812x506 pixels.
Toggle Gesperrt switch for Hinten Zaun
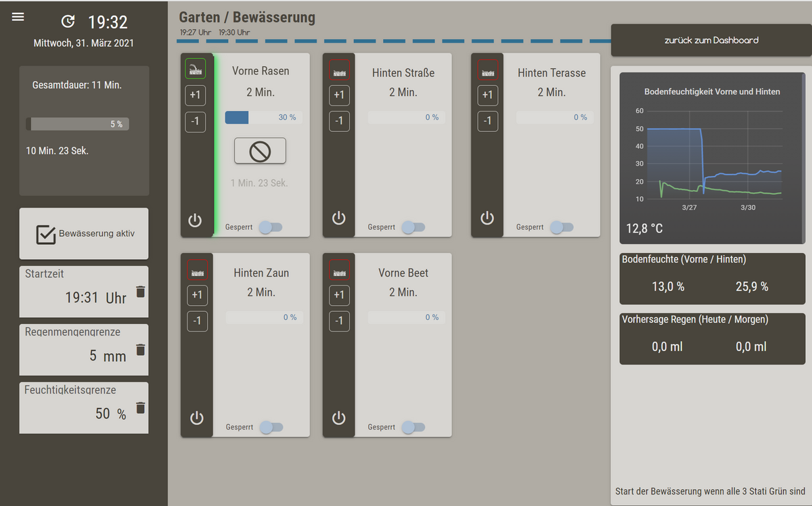coord(271,428)
